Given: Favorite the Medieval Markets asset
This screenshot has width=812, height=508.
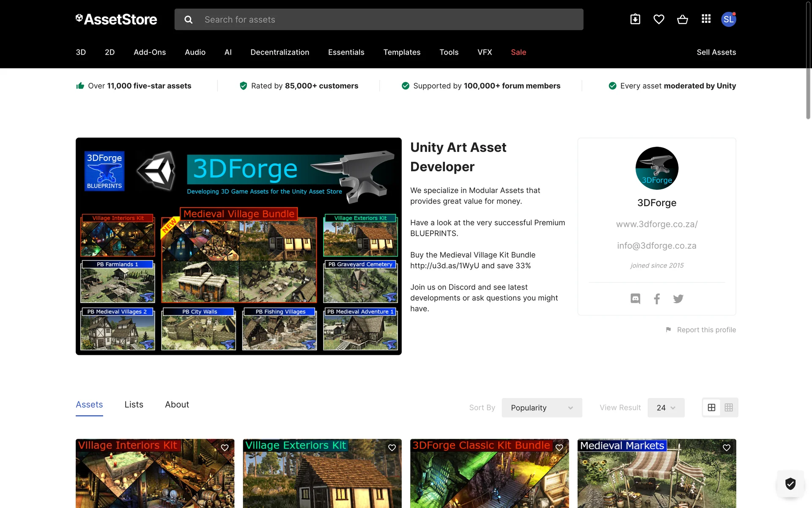Looking at the screenshot, I should click(x=727, y=447).
